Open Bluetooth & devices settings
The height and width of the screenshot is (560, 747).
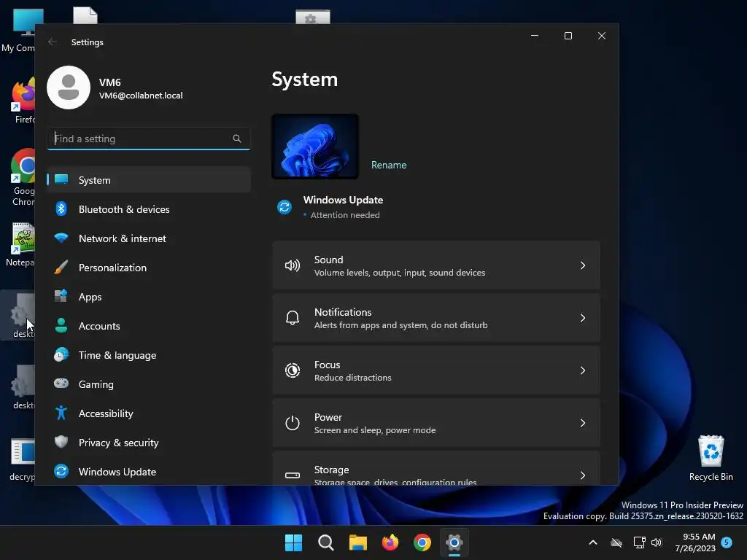coord(149,209)
